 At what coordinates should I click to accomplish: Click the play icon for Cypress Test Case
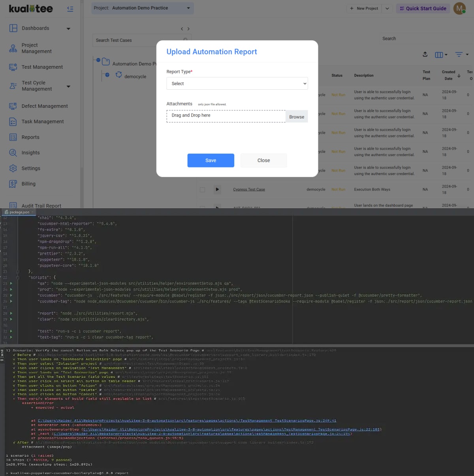pyautogui.click(x=217, y=190)
